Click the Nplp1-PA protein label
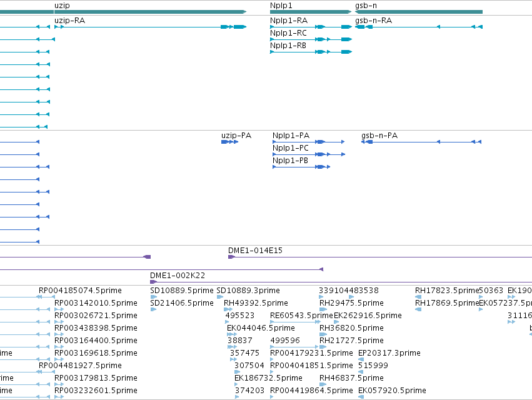 pyautogui.click(x=291, y=136)
